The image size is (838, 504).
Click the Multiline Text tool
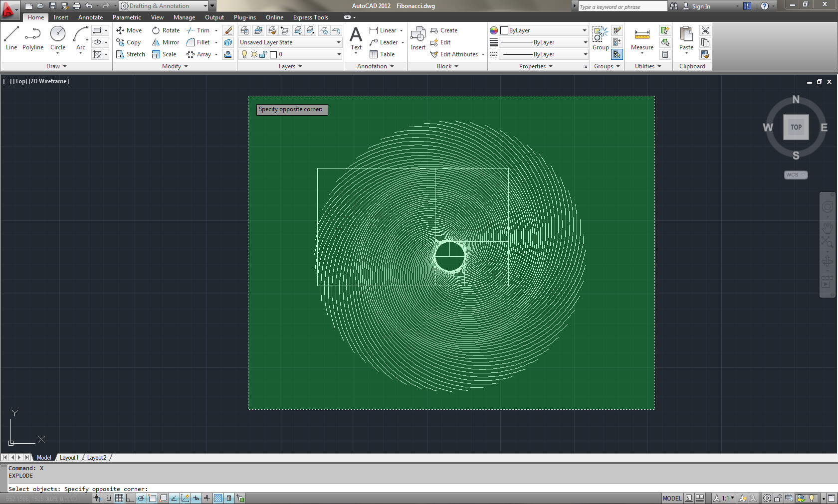355,37
